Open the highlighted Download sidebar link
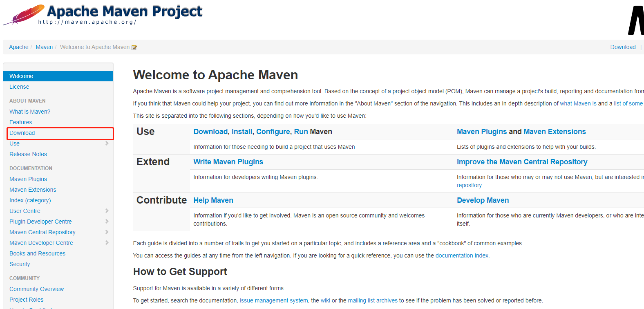 point(22,133)
